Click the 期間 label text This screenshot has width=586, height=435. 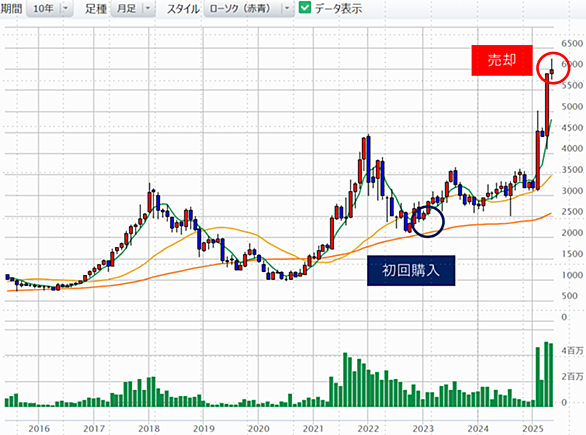click(x=12, y=8)
